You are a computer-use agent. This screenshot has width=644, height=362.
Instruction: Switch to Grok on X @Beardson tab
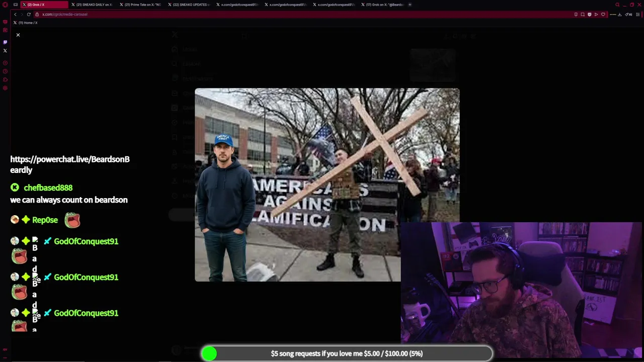383,5
